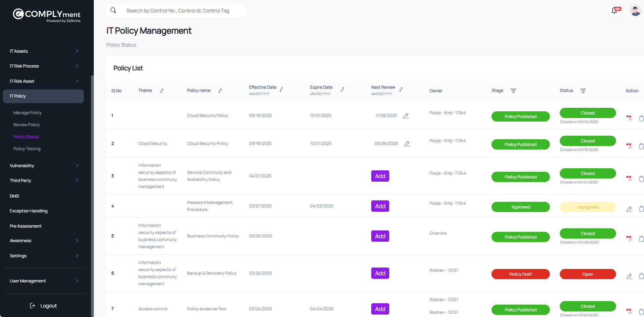The image size is (644, 317).
Task: Download PDF for policy row 1
Action: click(629, 118)
